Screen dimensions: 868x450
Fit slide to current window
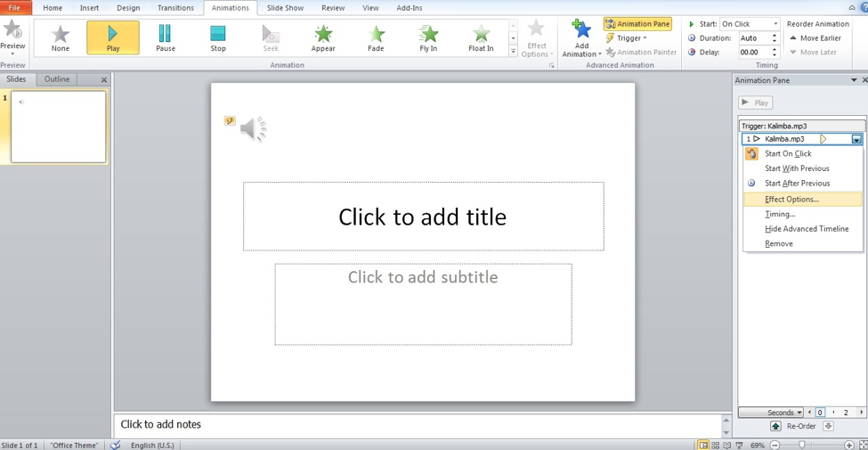pos(862,445)
